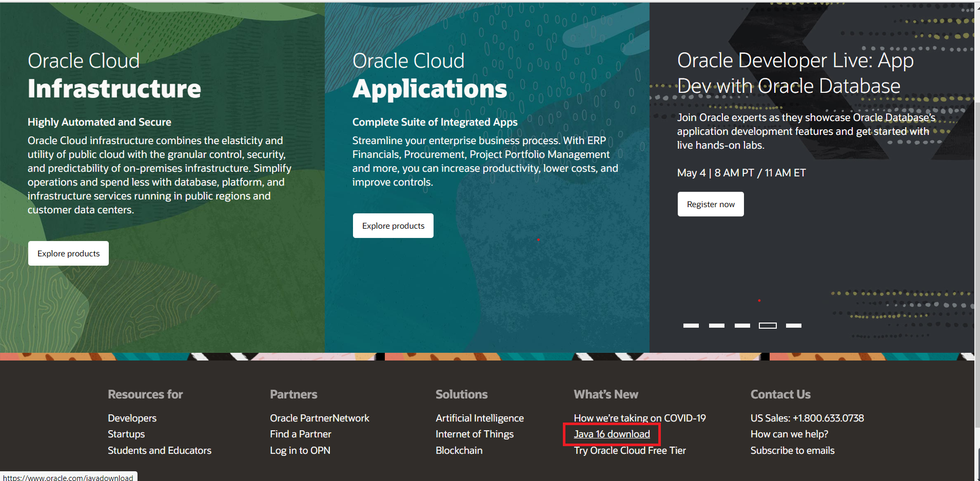Click US Sales phone number link

point(807,418)
